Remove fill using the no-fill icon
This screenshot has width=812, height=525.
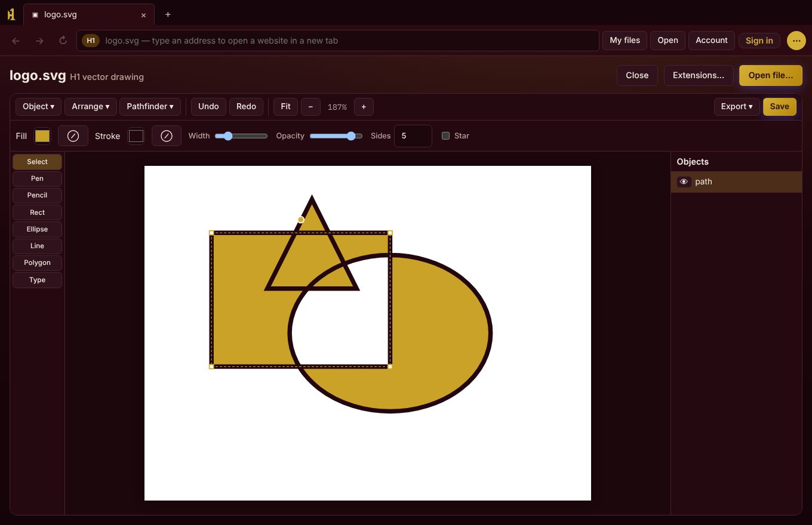point(73,136)
